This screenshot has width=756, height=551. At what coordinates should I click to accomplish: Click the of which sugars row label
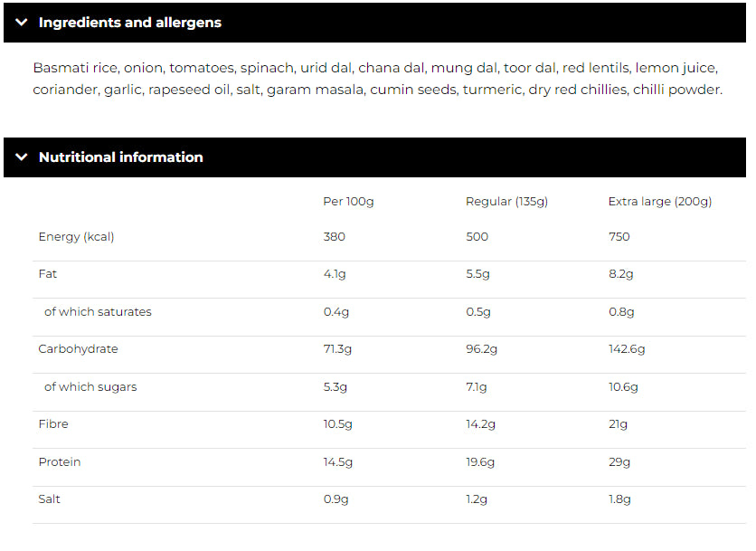tap(90, 387)
